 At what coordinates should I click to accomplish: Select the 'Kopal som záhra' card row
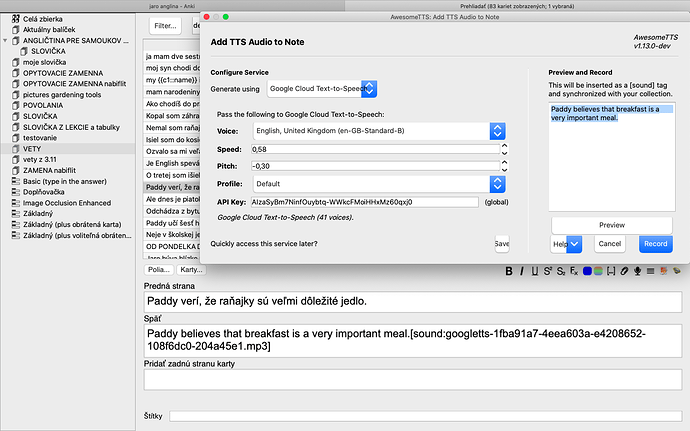pyautogui.click(x=172, y=116)
